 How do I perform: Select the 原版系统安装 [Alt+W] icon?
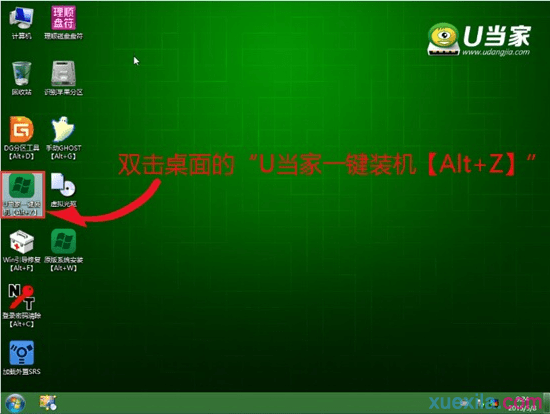click(x=63, y=250)
